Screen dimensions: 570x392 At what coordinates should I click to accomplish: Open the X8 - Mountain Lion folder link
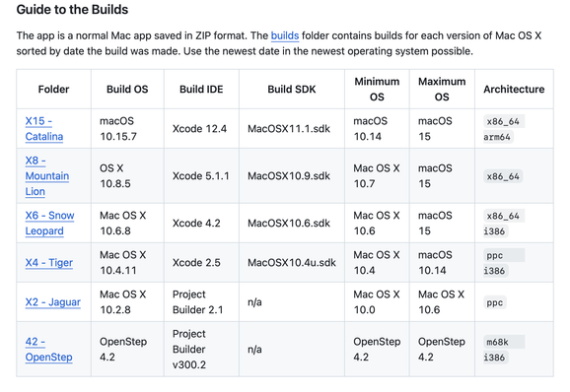coord(47,175)
